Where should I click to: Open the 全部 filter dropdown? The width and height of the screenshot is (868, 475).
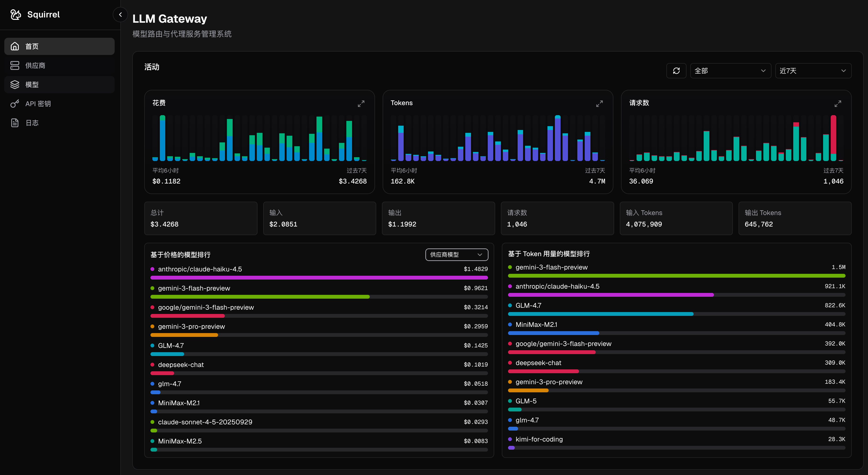[730, 70]
